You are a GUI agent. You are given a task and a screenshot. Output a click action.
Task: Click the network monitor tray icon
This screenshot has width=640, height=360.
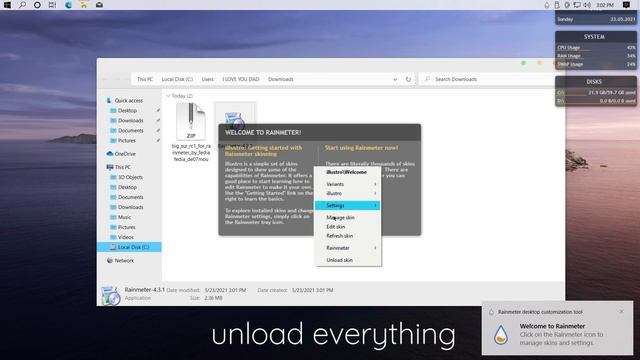tap(577, 5)
